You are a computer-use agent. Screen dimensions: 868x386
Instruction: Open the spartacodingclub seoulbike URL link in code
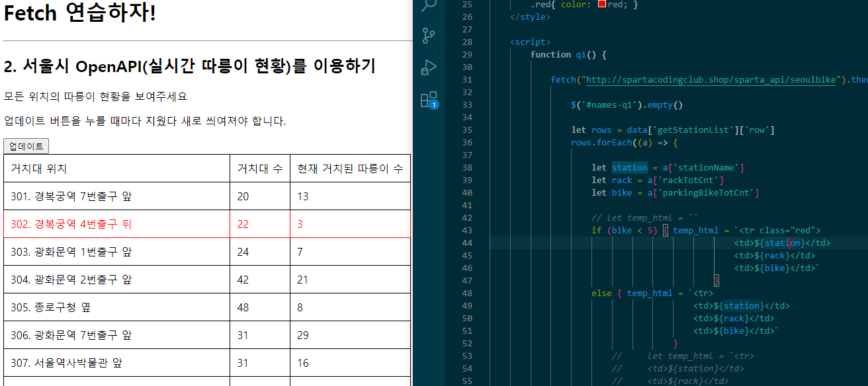point(712,80)
